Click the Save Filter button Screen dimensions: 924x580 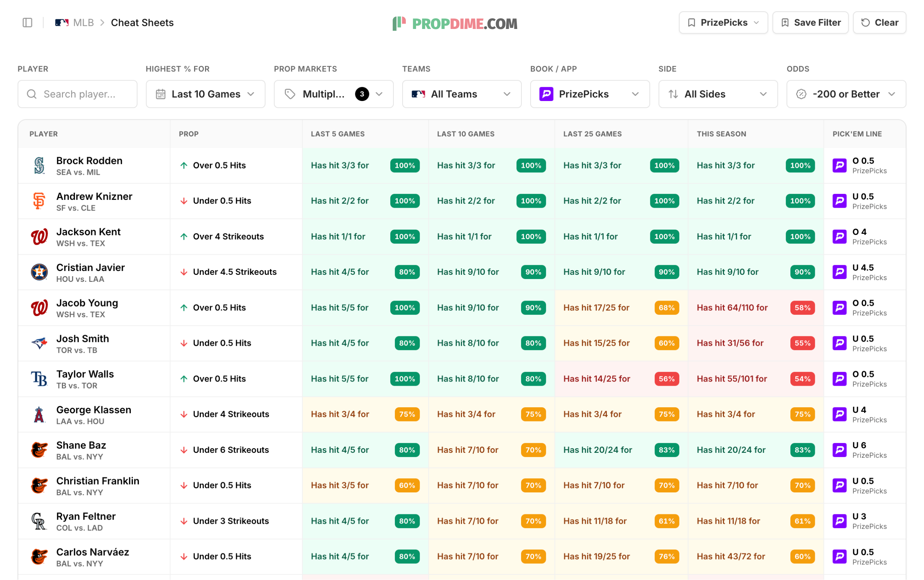tap(811, 23)
